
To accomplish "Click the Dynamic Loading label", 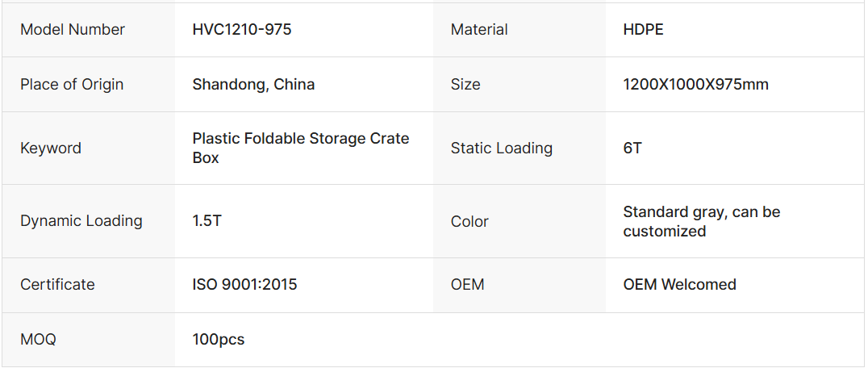I will pos(81,221).
